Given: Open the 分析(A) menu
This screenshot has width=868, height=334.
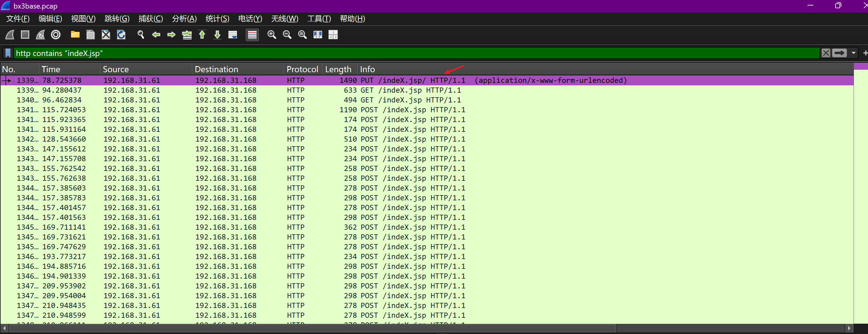Looking at the screenshot, I should [x=184, y=19].
